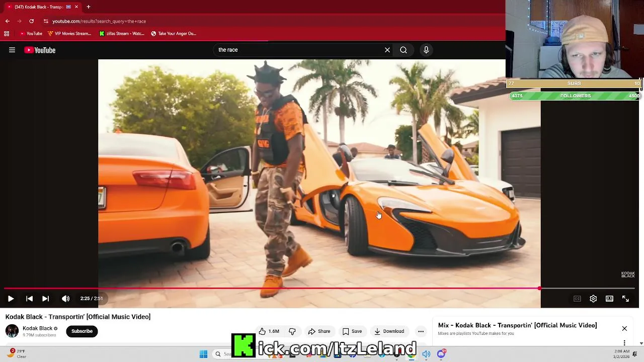This screenshot has height=362, width=644.
Task: Close the Kodak Black browser tab
Action: click(76, 7)
